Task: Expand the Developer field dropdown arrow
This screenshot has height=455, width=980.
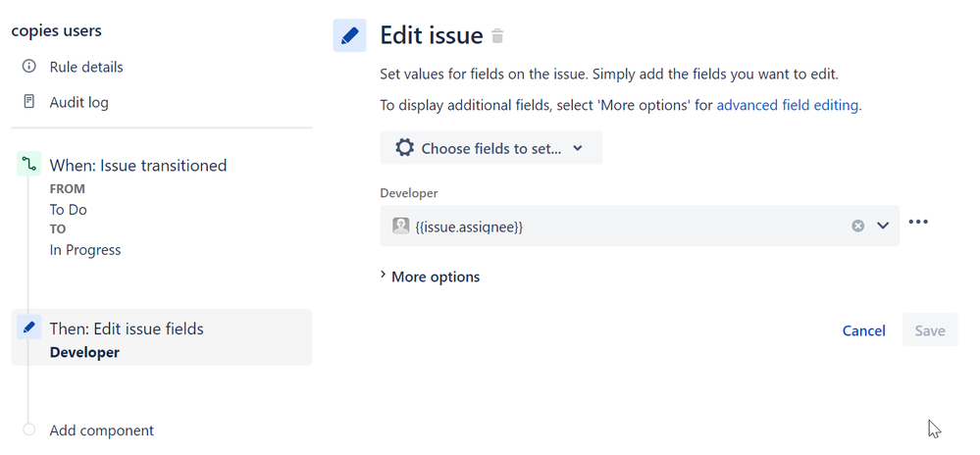Action: [x=883, y=226]
